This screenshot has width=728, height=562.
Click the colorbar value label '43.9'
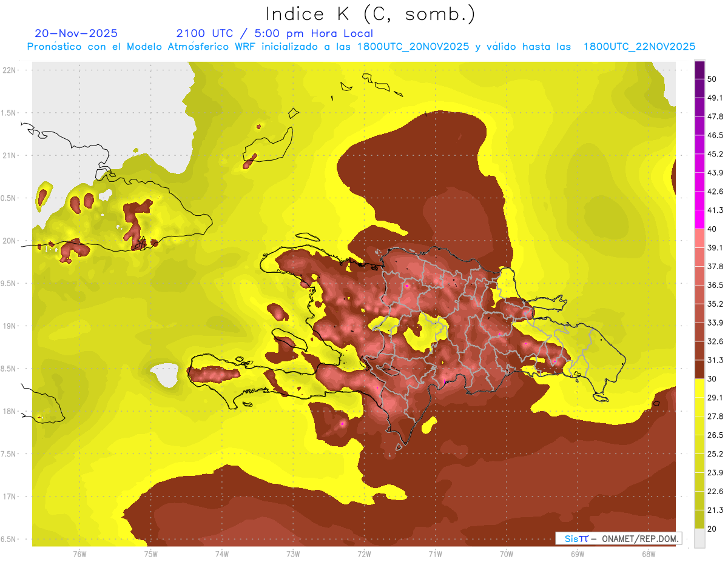[715, 173]
